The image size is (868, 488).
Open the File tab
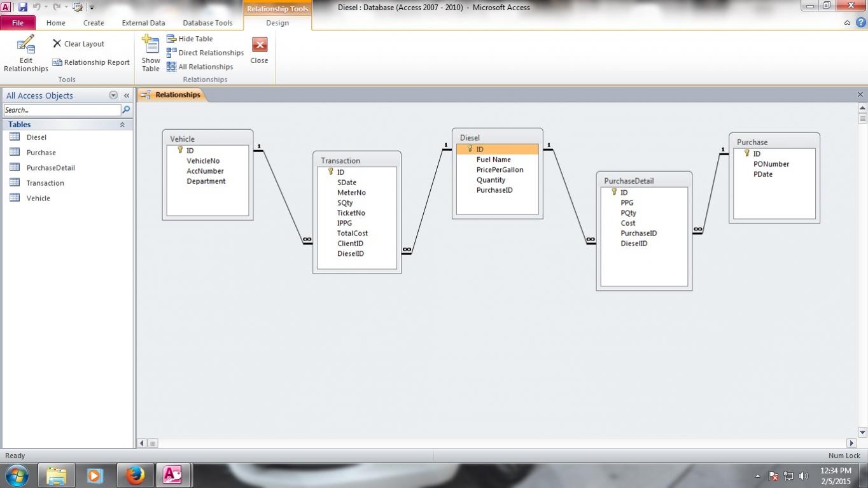tap(18, 23)
